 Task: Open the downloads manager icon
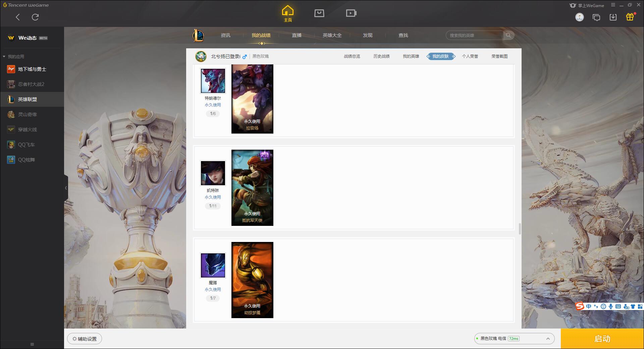click(x=613, y=17)
